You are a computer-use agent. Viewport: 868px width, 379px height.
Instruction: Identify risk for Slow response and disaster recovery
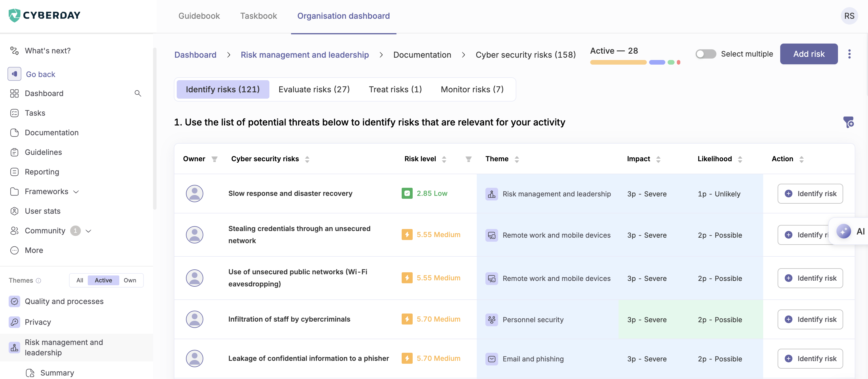click(x=810, y=194)
